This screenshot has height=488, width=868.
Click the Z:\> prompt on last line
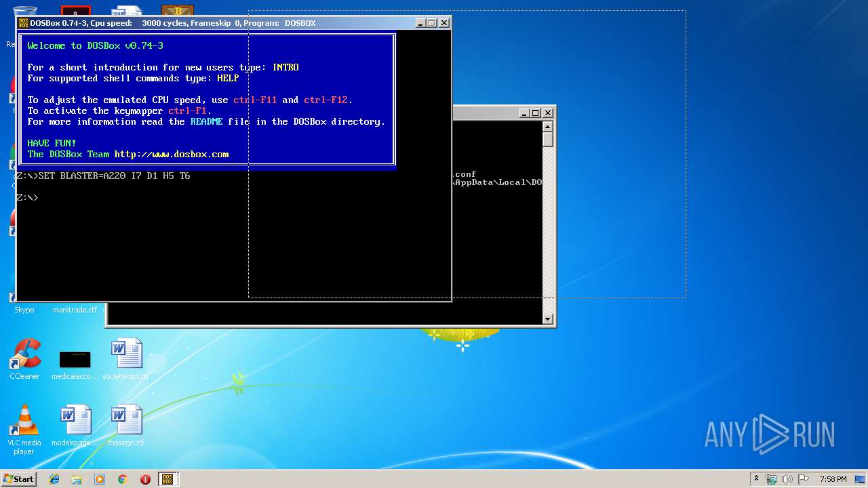tap(27, 197)
